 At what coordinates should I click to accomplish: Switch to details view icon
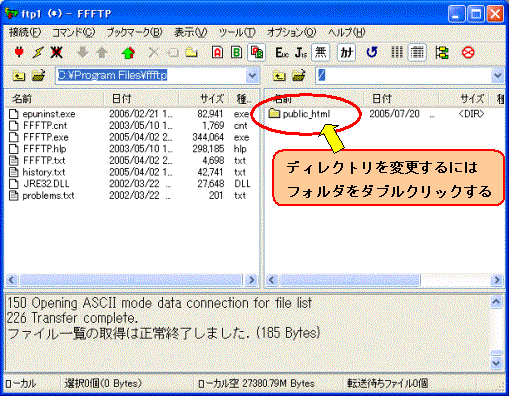click(x=417, y=52)
